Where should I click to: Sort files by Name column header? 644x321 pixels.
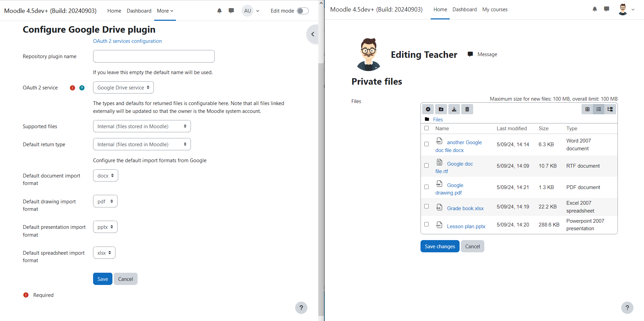pos(442,128)
